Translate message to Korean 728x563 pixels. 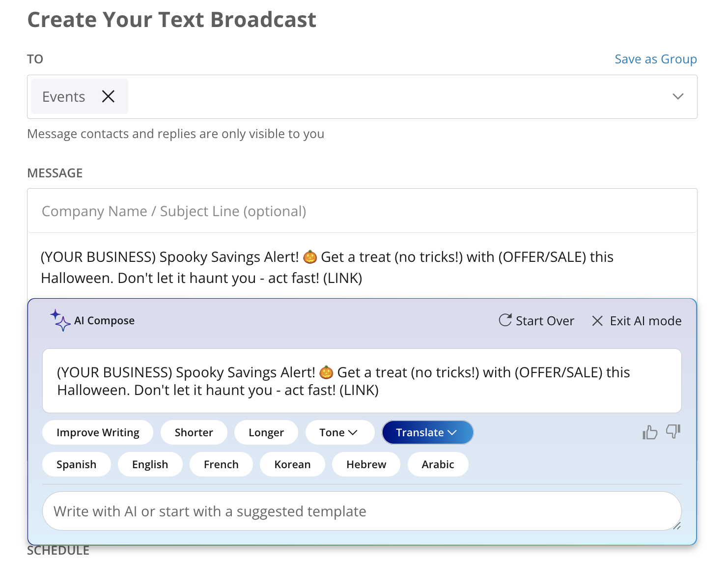click(293, 464)
